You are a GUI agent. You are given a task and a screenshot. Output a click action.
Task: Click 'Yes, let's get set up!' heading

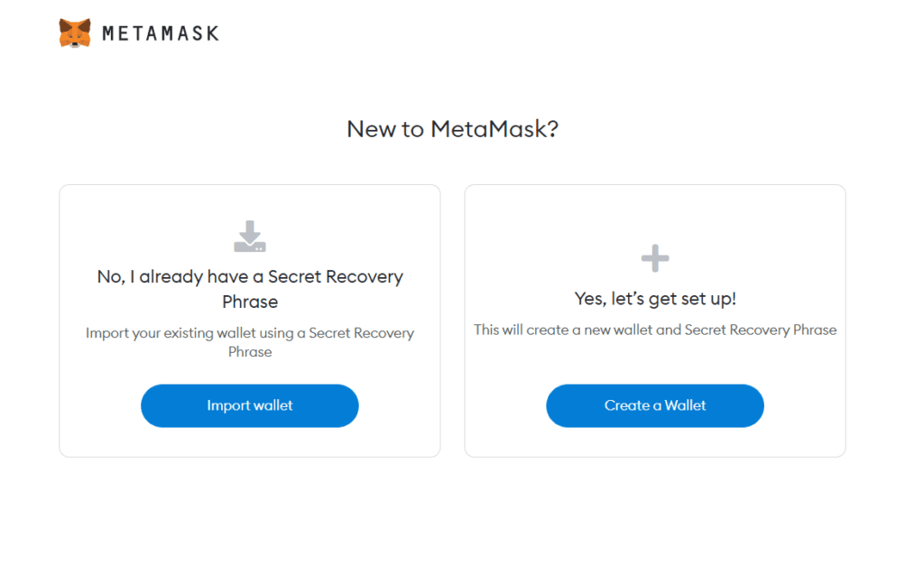coord(655,299)
